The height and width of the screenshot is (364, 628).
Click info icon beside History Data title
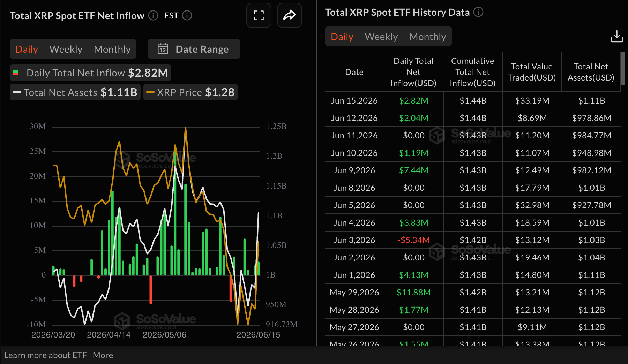click(478, 12)
